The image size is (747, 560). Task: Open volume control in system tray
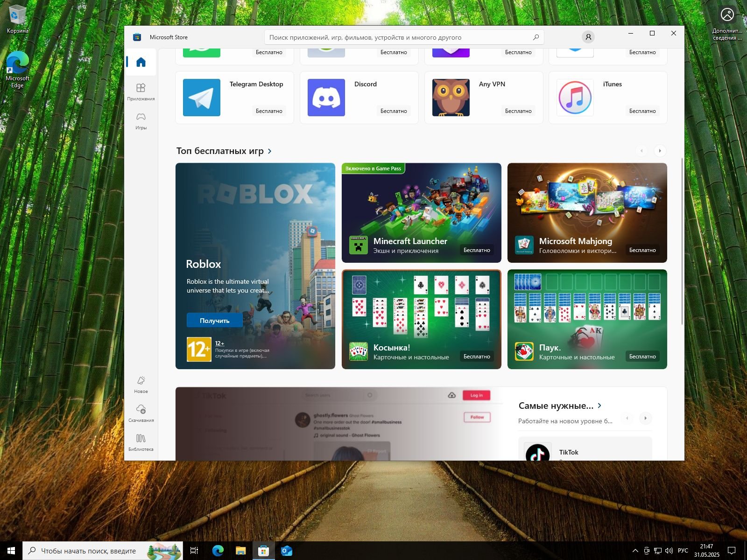[669, 551]
